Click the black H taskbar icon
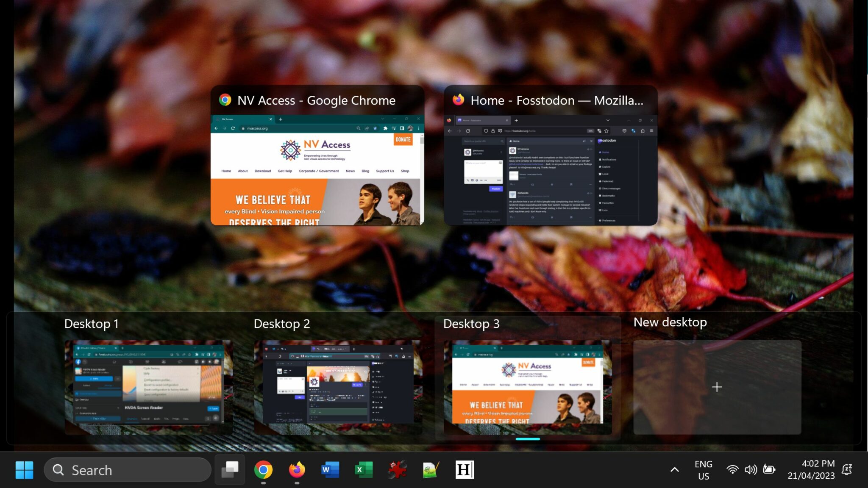868x488 pixels. [x=465, y=470]
